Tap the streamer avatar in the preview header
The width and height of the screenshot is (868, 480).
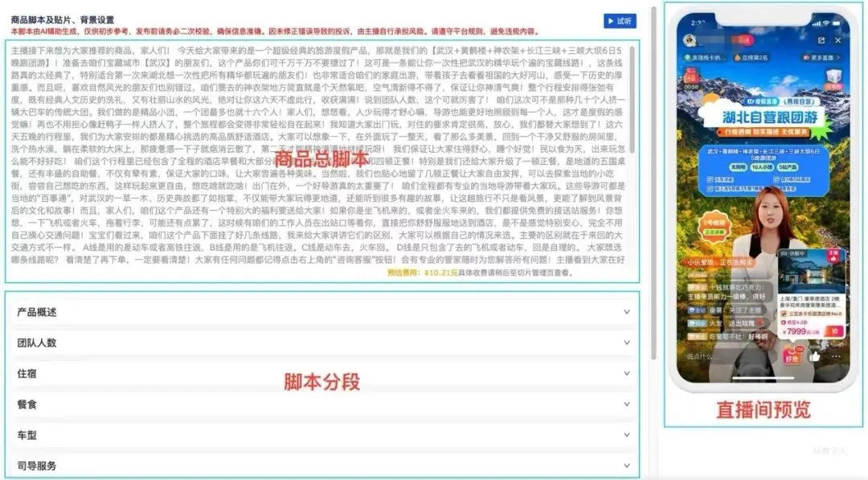point(689,40)
